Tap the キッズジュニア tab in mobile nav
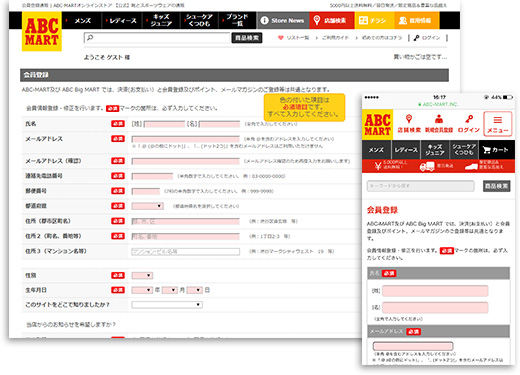Viewport: 520px width, 375px height. (x=435, y=150)
